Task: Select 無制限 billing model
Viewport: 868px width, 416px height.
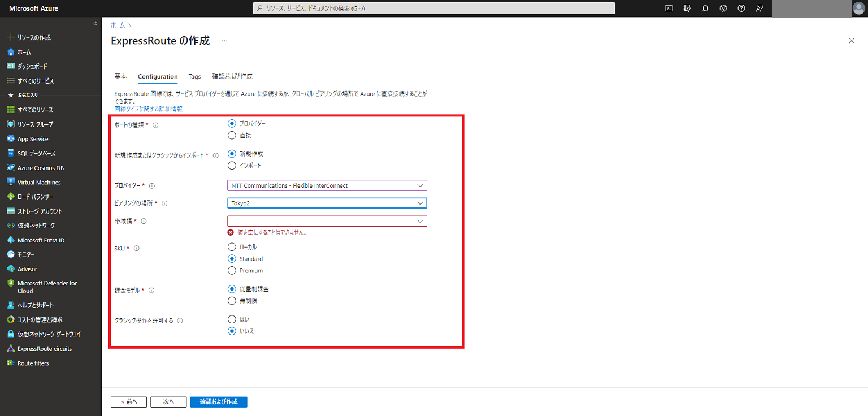Action: 232,301
